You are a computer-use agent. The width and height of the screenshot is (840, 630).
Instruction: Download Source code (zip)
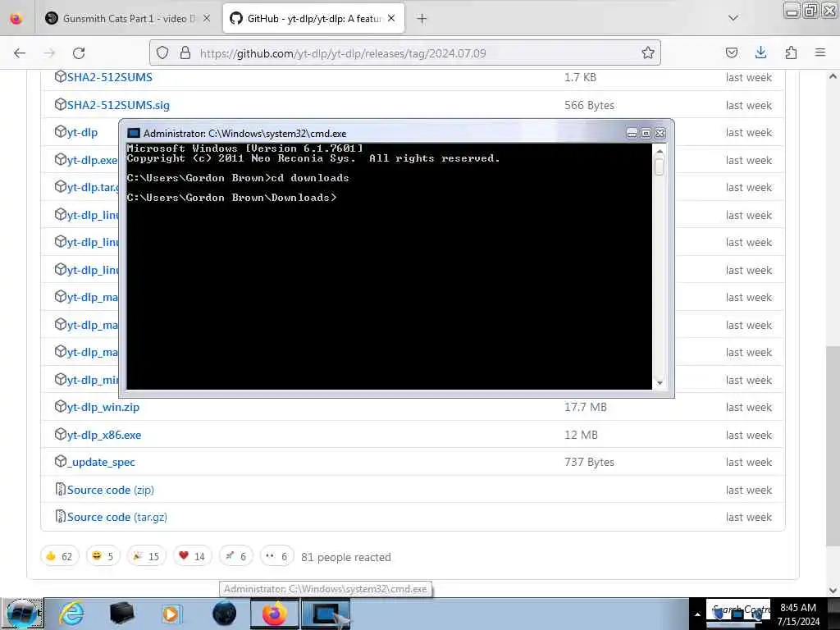[111, 490]
